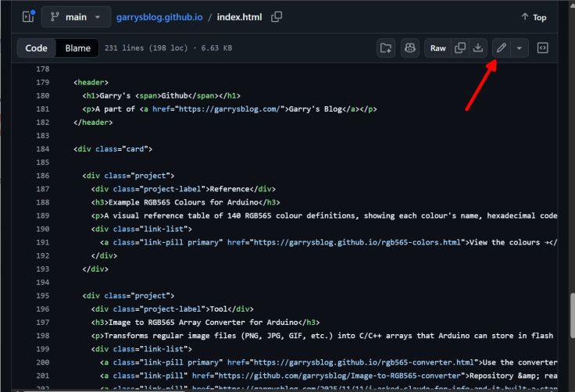Click line number 191
This screenshot has height=392, width=575.
(x=42, y=242)
